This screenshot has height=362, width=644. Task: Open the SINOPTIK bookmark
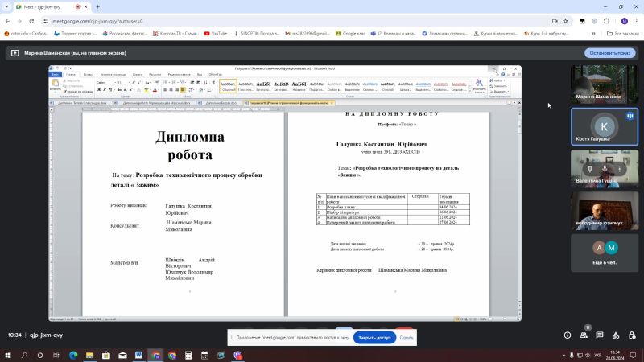[x=257, y=34]
